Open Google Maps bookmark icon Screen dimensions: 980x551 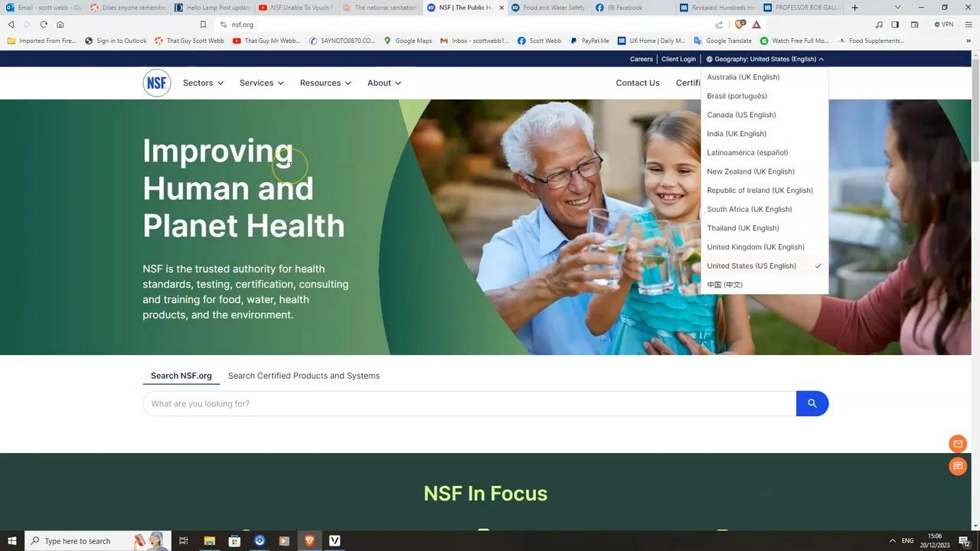click(x=389, y=41)
